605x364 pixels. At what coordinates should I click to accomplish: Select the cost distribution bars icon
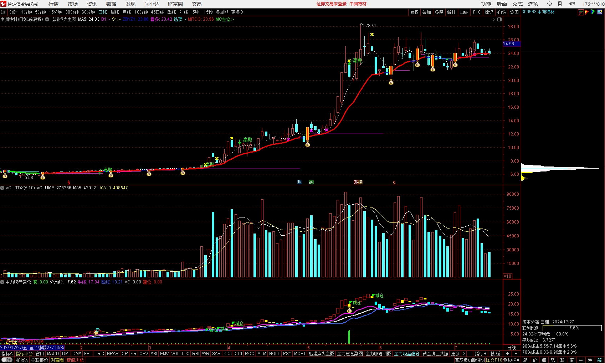tap(581, 12)
